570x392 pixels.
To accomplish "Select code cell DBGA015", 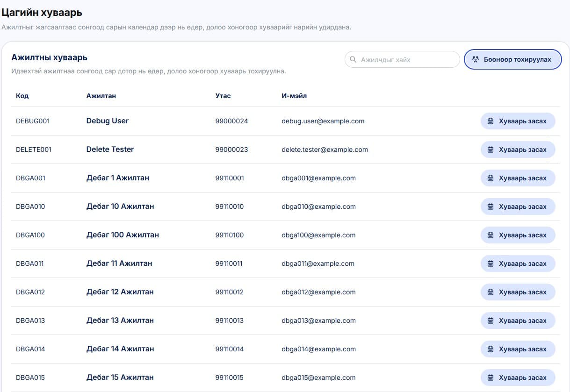I will 30,378.
